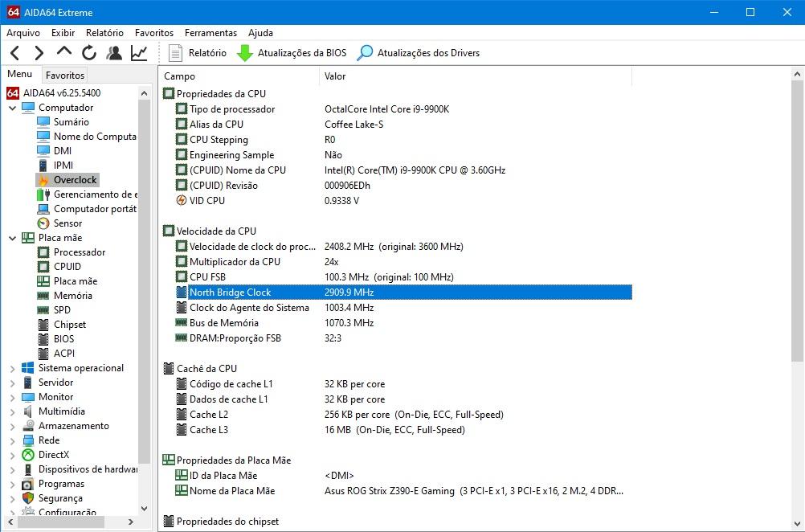Select the Tipo de processador row
Screen dimensions: 805x532
[x=403, y=108]
